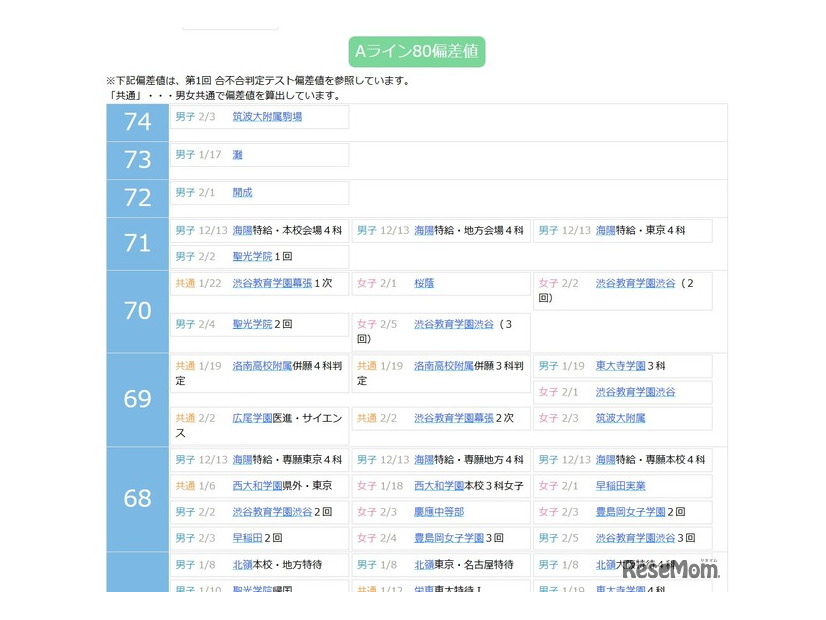Image resolution: width=826 pixels, height=620 pixels.
Task: Click 共通 1/22 label beside 渋谷教育学園幕張
Action: click(198, 283)
